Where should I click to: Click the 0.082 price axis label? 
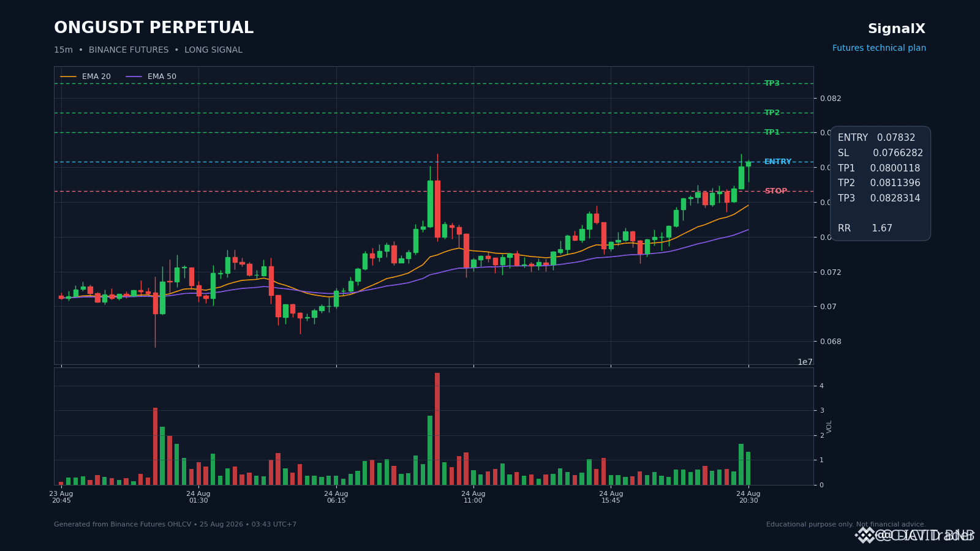coord(831,99)
